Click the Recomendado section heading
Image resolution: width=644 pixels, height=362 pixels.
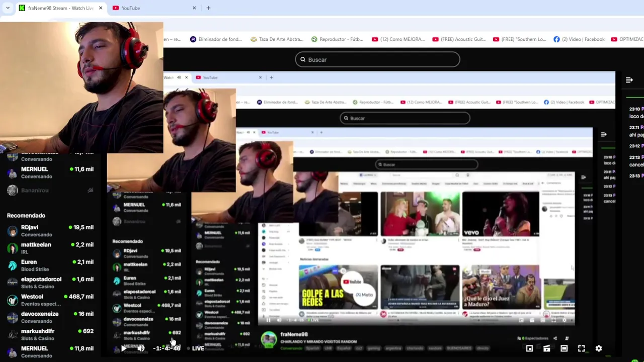pyautogui.click(x=26, y=215)
